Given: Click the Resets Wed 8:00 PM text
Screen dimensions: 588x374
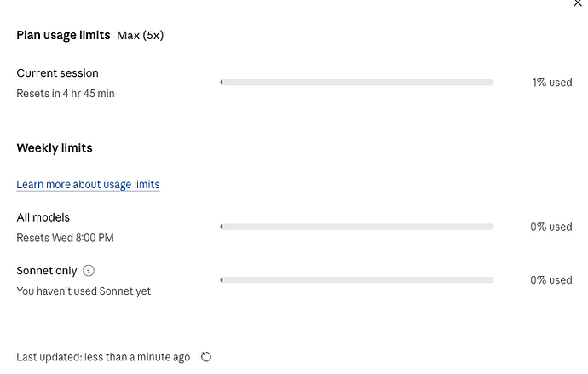Looking at the screenshot, I should tap(66, 238).
